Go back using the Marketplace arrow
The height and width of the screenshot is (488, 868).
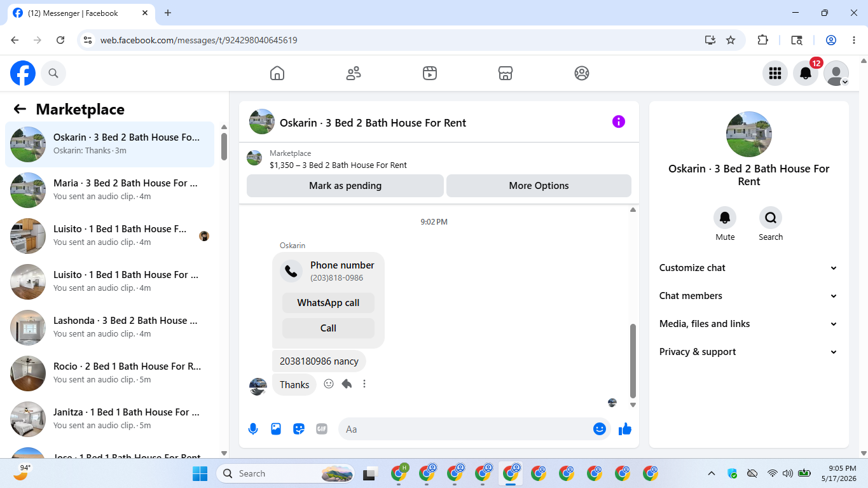coord(20,109)
